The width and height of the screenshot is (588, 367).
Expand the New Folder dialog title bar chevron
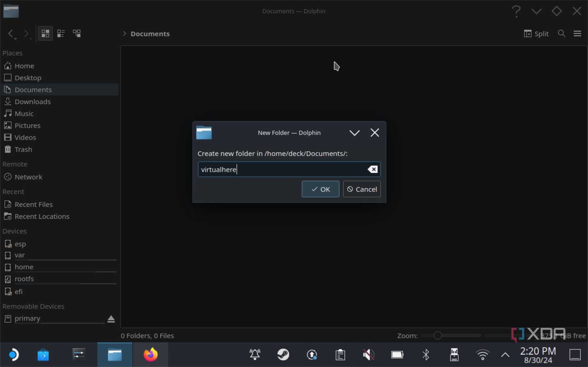(x=354, y=132)
